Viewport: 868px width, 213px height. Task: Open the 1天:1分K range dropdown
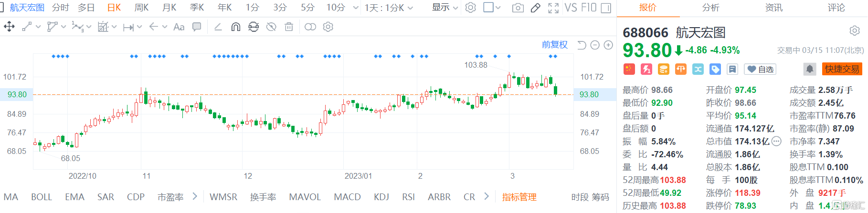389,8
